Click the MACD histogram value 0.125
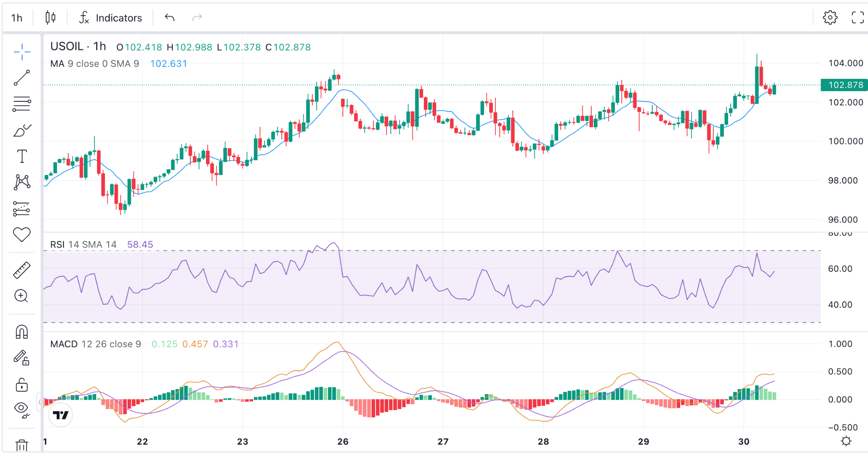This screenshot has width=868, height=454. [x=164, y=344]
